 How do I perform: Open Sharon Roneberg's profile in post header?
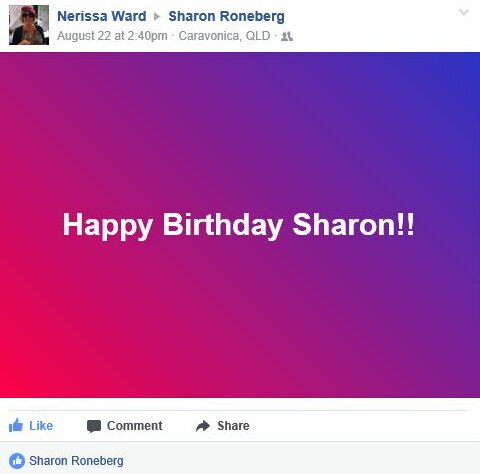226,16
